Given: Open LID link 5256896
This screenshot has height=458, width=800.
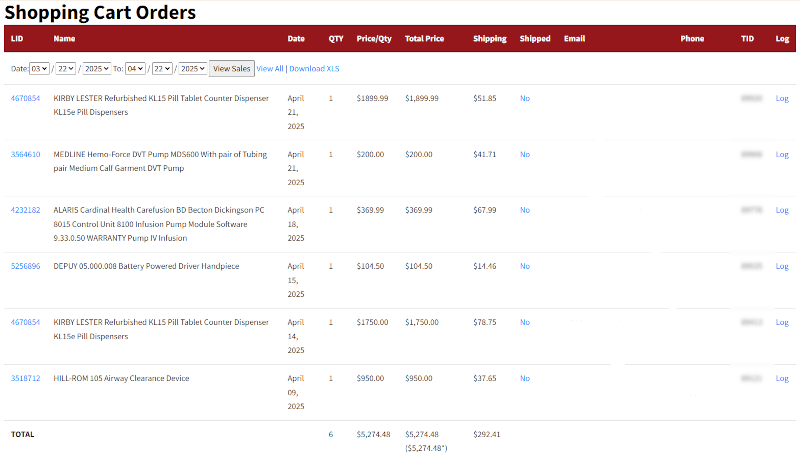Looking at the screenshot, I should [x=26, y=266].
